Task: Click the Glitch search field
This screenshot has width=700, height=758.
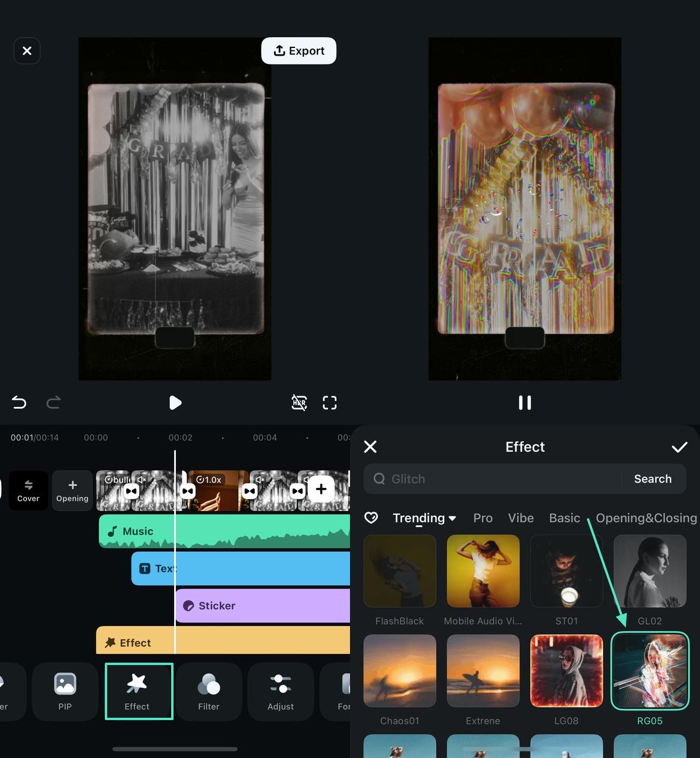Action: click(493, 479)
